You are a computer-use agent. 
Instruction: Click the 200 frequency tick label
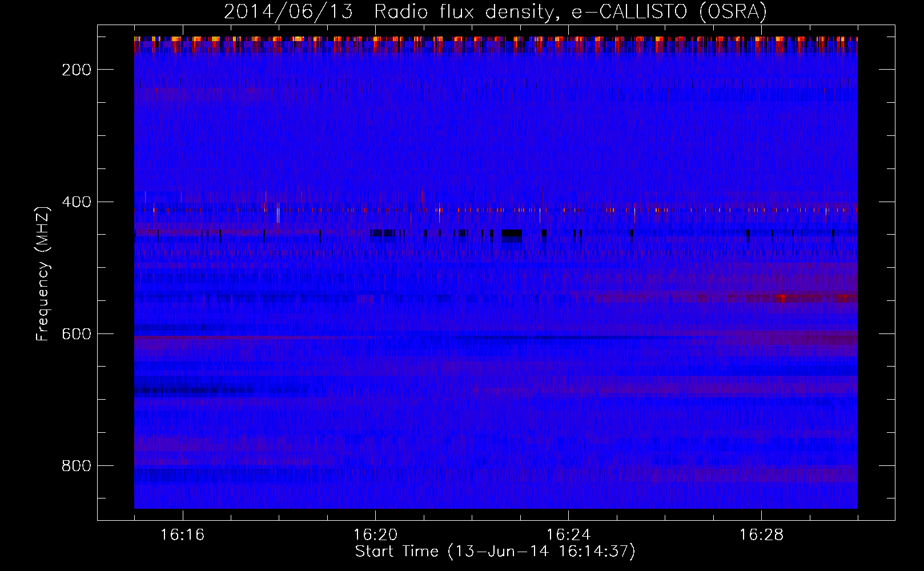coord(77,70)
